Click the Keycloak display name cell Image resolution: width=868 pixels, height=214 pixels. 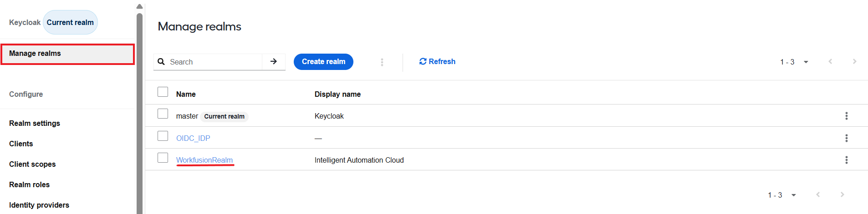(329, 116)
